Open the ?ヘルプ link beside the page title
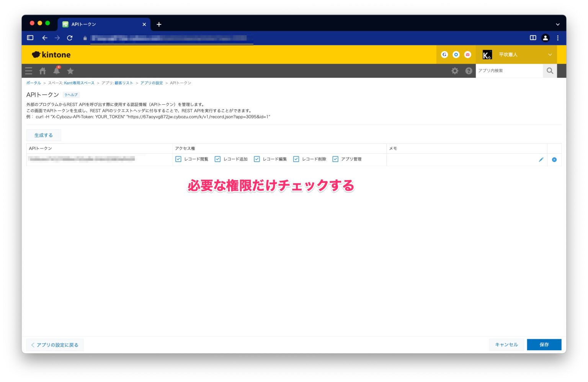The width and height of the screenshot is (588, 382). 71,95
